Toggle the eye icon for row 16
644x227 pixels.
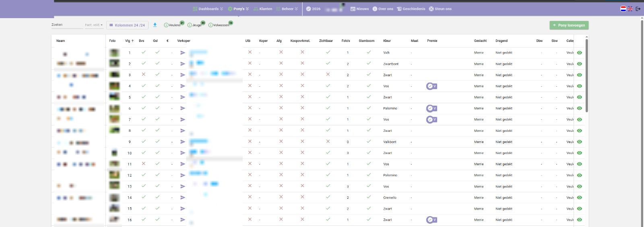point(580,220)
